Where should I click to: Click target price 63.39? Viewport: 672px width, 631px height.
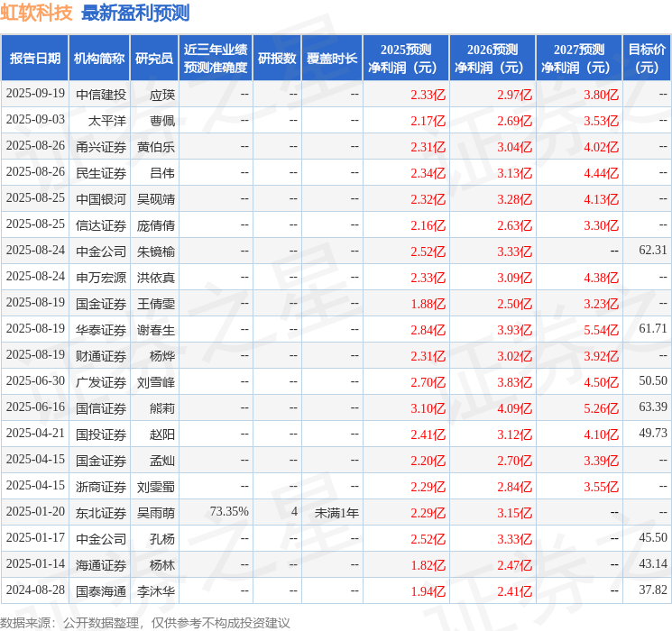click(653, 407)
